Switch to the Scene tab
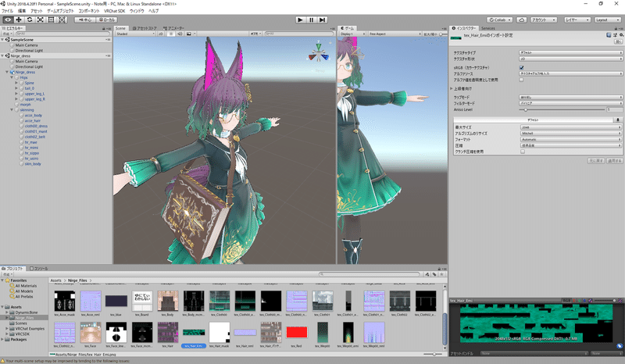Image resolution: width=625 pixels, height=364 pixels. click(120, 28)
